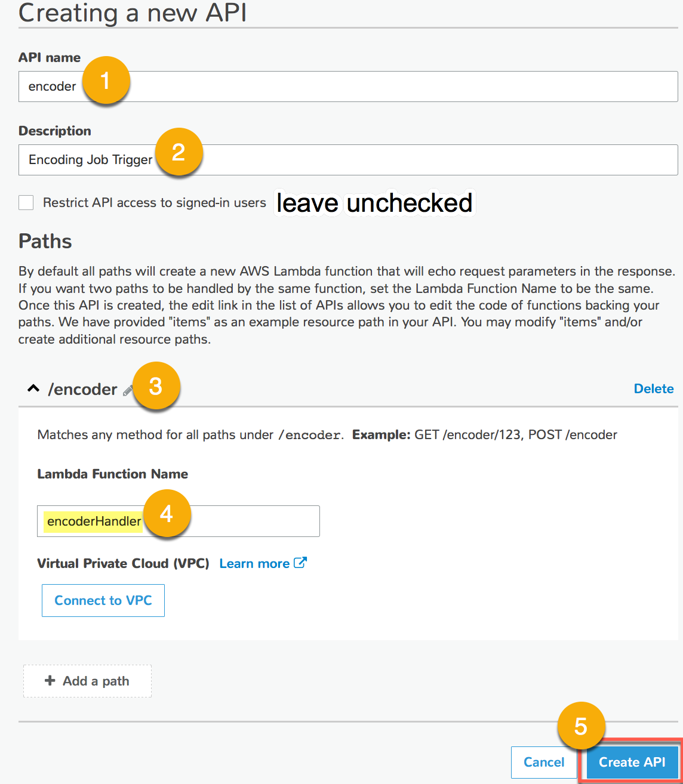This screenshot has height=784, width=683.
Task: Click Cancel to abandon API creation
Action: (x=543, y=762)
